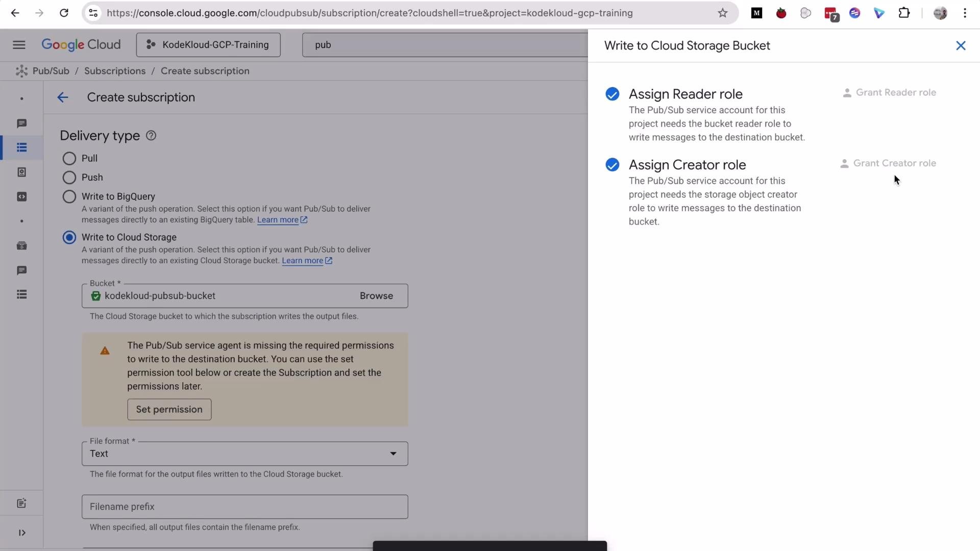Open the Extensions puzzle icon
This screenshot has height=551, width=980.
tap(904, 13)
